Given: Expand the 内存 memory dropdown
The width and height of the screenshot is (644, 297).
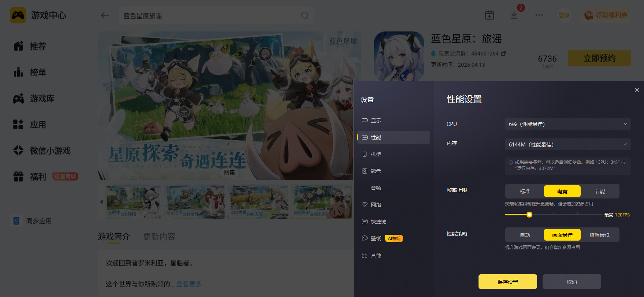Looking at the screenshot, I should (x=568, y=145).
